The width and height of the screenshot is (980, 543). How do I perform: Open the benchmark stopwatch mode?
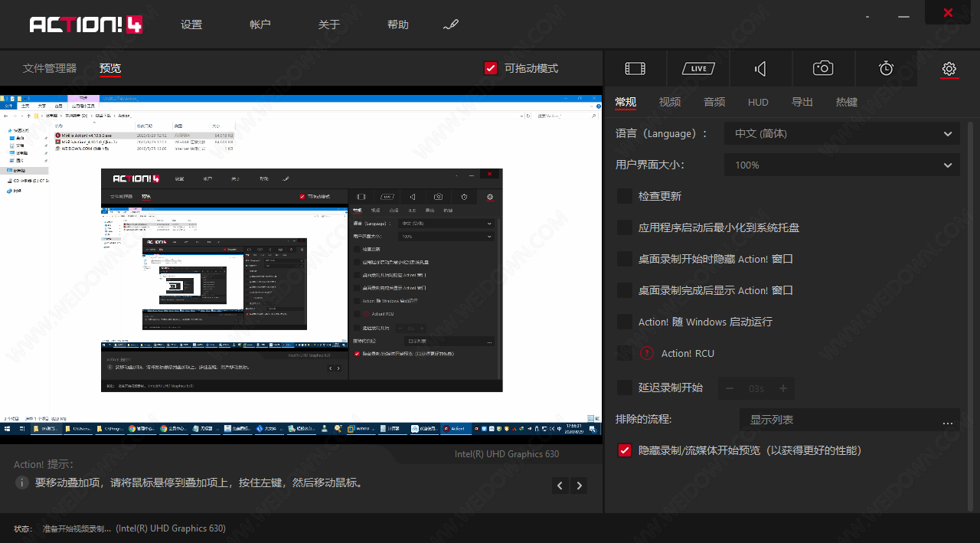pyautogui.click(x=886, y=69)
